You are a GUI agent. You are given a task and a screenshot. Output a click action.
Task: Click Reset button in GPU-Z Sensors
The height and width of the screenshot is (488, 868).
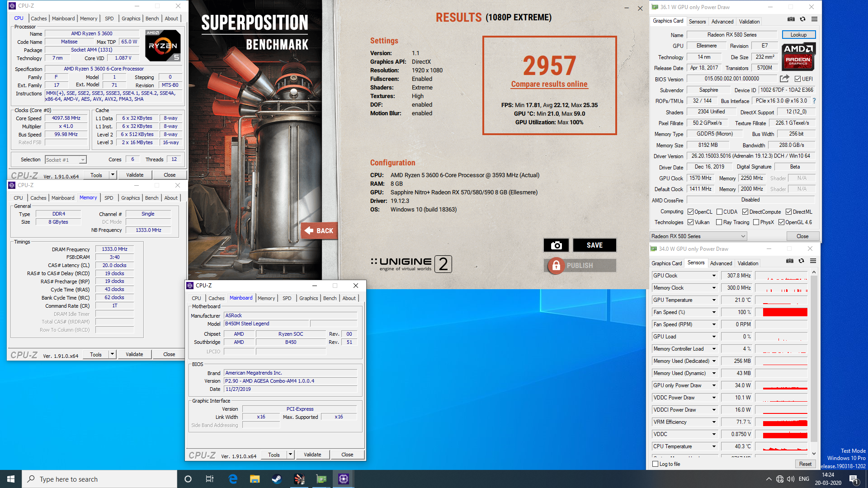click(x=805, y=464)
